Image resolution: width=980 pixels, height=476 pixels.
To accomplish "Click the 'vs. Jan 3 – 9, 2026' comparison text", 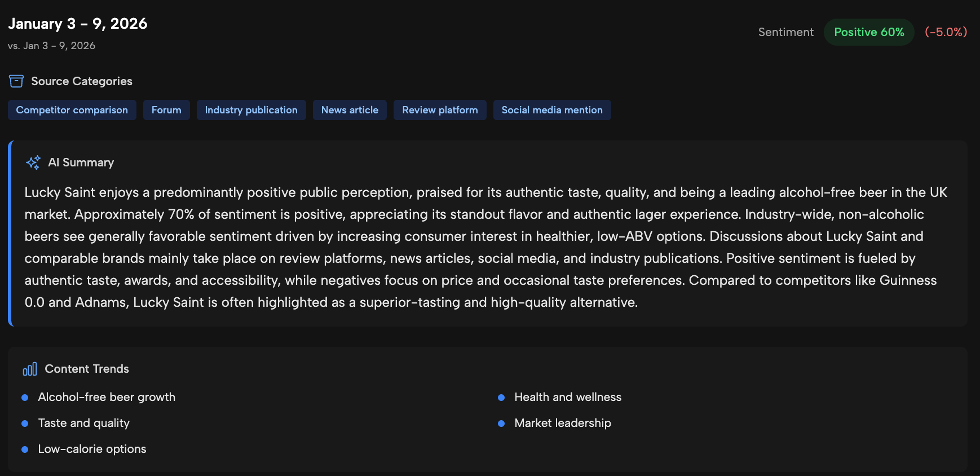I will pyautogui.click(x=51, y=46).
